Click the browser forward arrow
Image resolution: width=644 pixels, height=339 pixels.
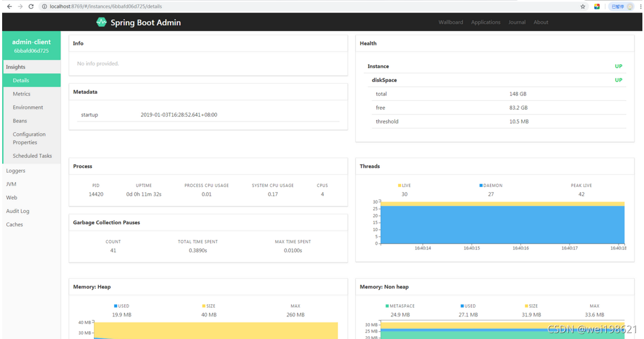point(20,6)
